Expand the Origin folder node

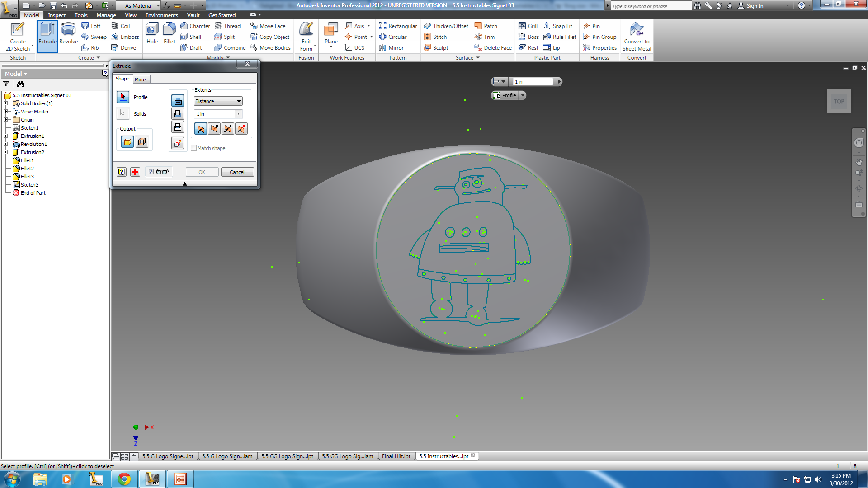tap(6, 120)
